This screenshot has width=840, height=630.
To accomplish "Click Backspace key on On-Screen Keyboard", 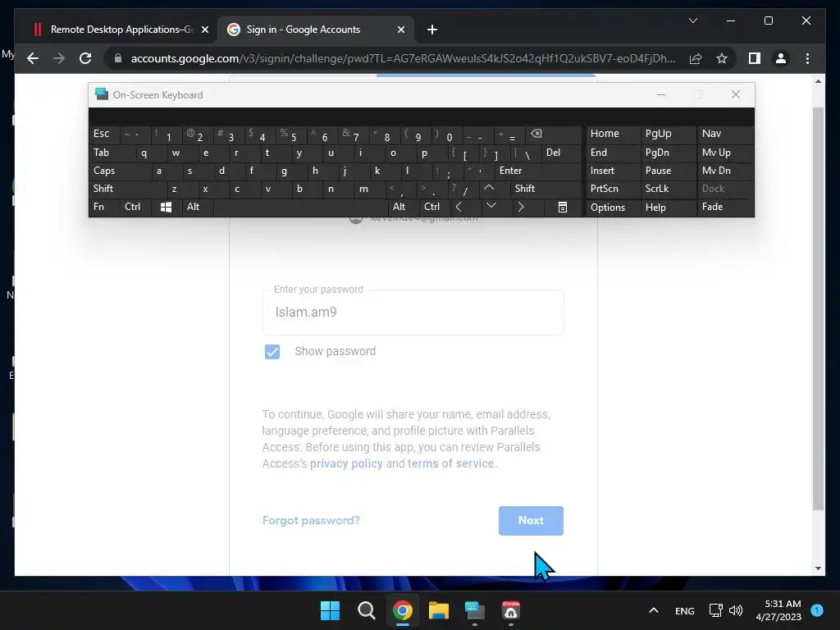I will (555, 134).
